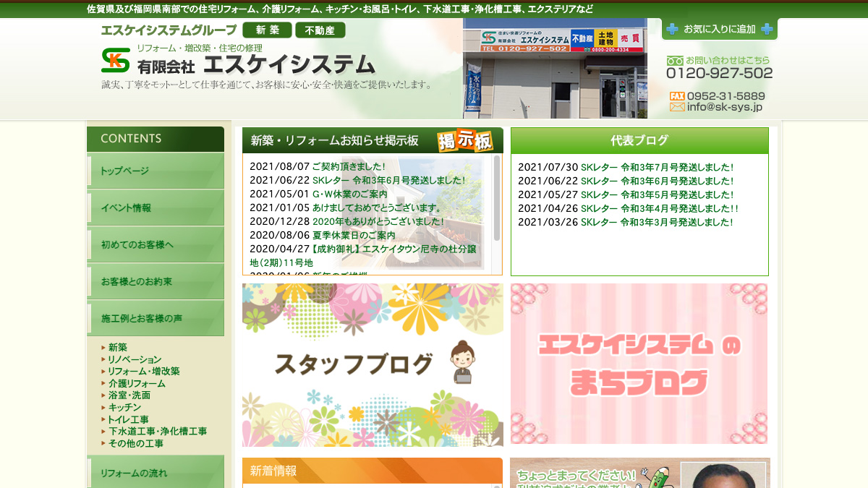Image resolution: width=868 pixels, height=488 pixels.
Task: Open the スタッフブログ banner
Action: (x=373, y=364)
